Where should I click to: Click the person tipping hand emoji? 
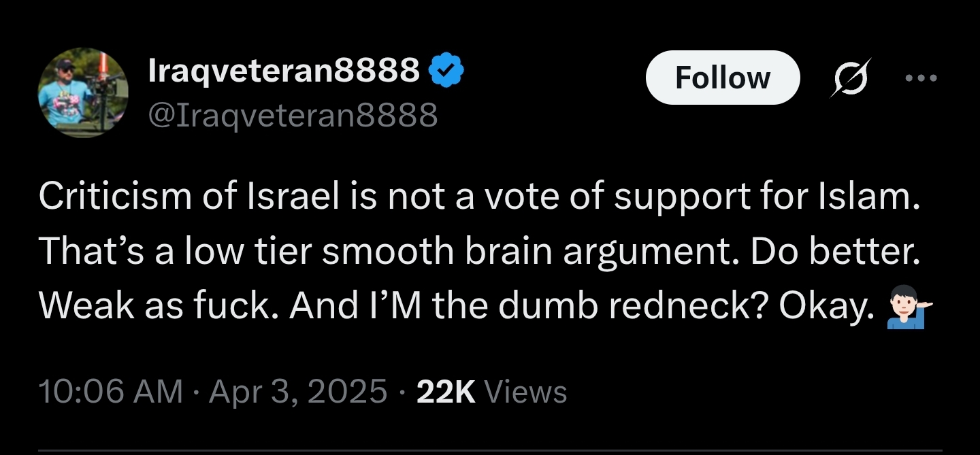pyautogui.click(x=911, y=306)
